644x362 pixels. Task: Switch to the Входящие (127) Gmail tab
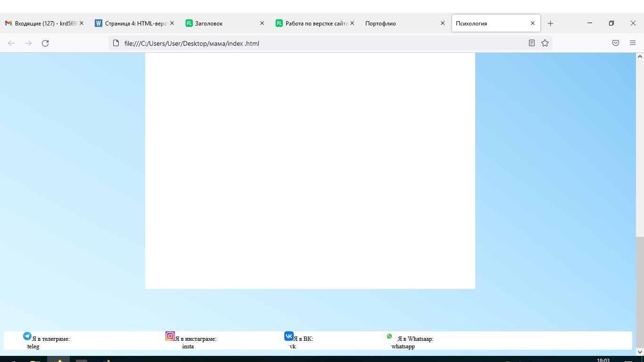click(44, 23)
